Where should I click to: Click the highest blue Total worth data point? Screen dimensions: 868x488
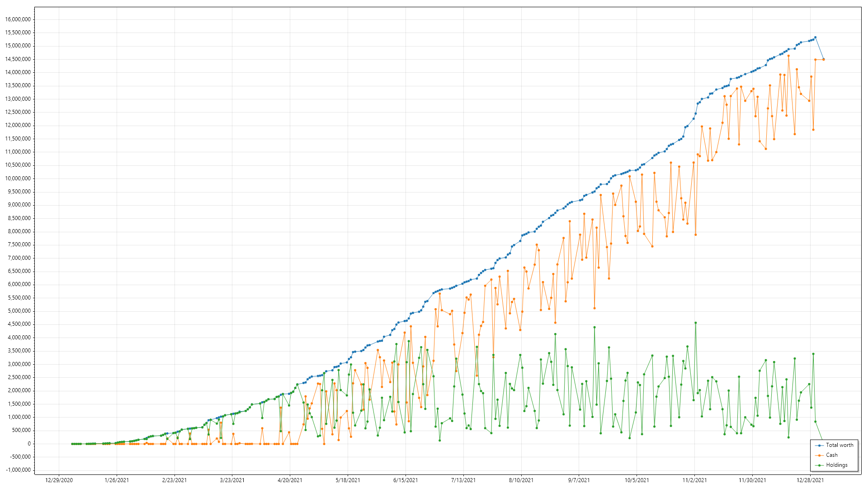pos(815,38)
